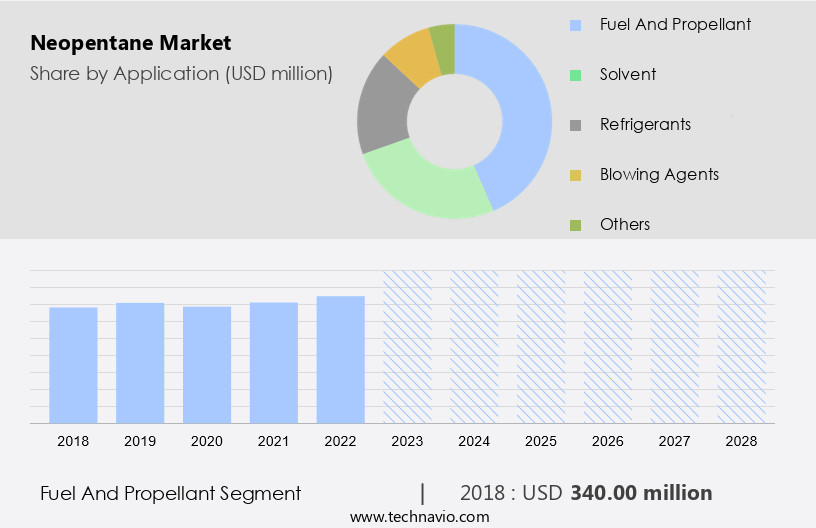Toggle the Fuel And Propellant legend label

675,24
